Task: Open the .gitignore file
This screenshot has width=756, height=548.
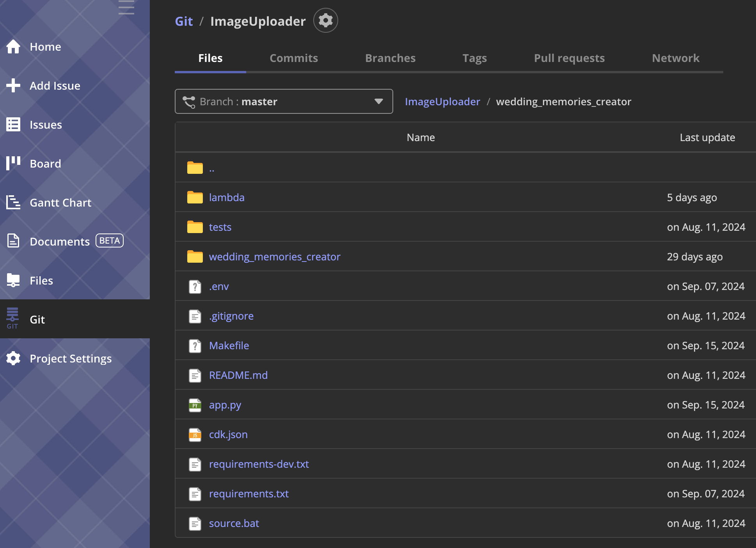Action: [231, 316]
